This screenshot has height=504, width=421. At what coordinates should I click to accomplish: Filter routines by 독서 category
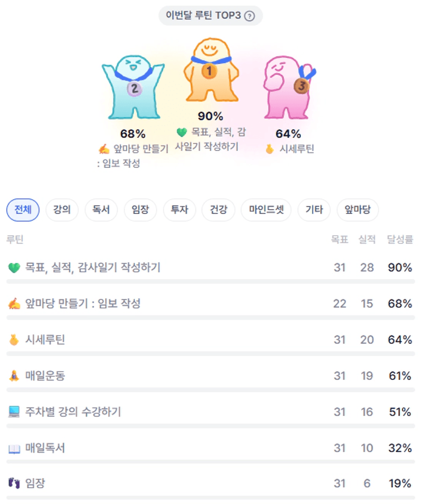tap(101, 210)
